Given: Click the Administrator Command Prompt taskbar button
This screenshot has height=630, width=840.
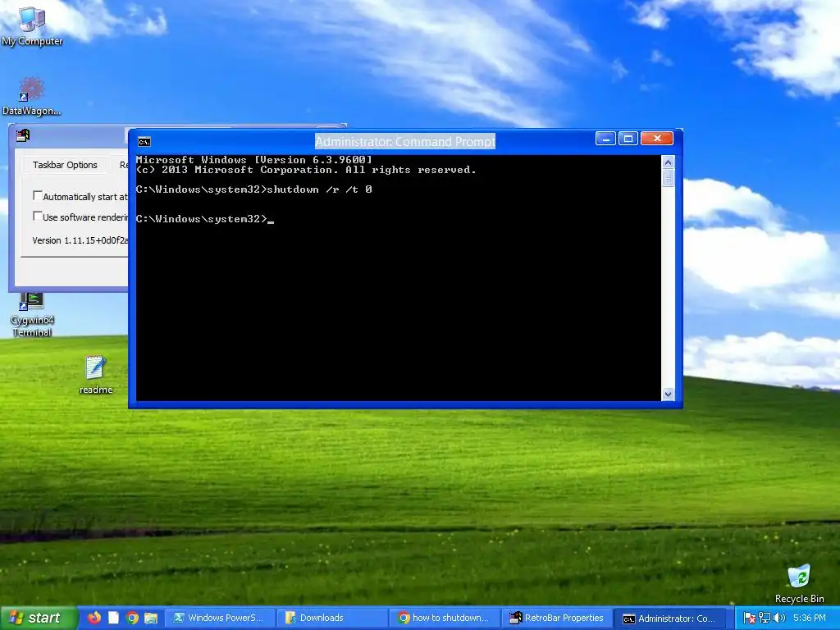Looking at the screenshot, I should tap(669, 619).
